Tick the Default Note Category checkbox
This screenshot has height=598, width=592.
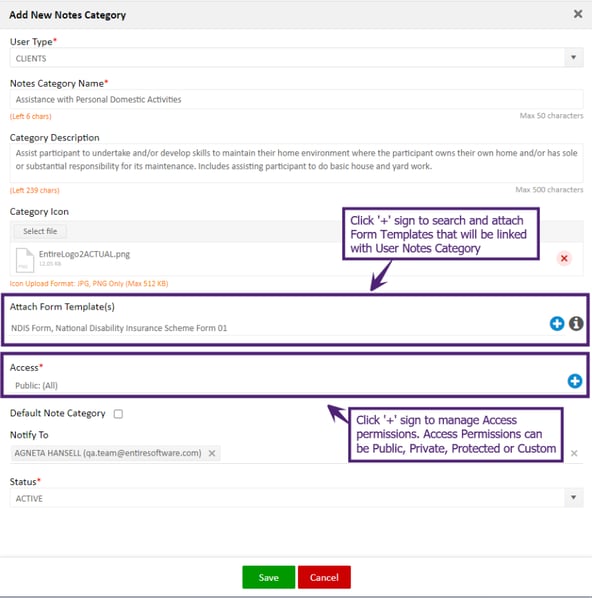118,414
